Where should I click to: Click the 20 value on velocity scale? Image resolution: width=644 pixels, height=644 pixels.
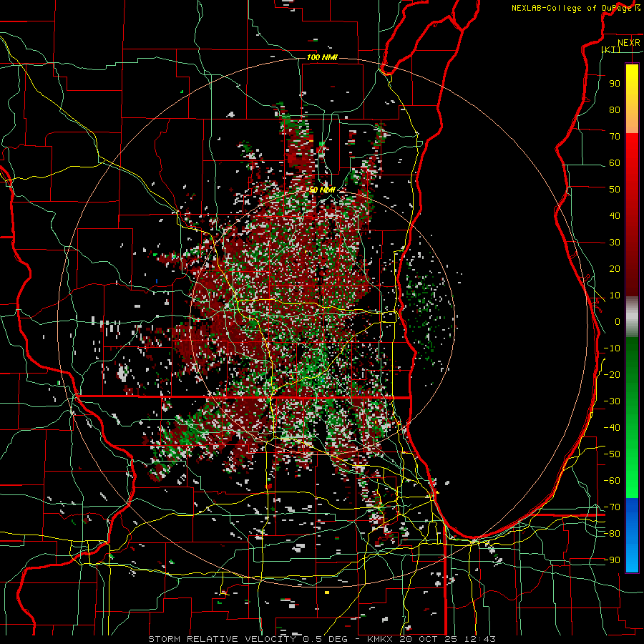coord(615,269)
